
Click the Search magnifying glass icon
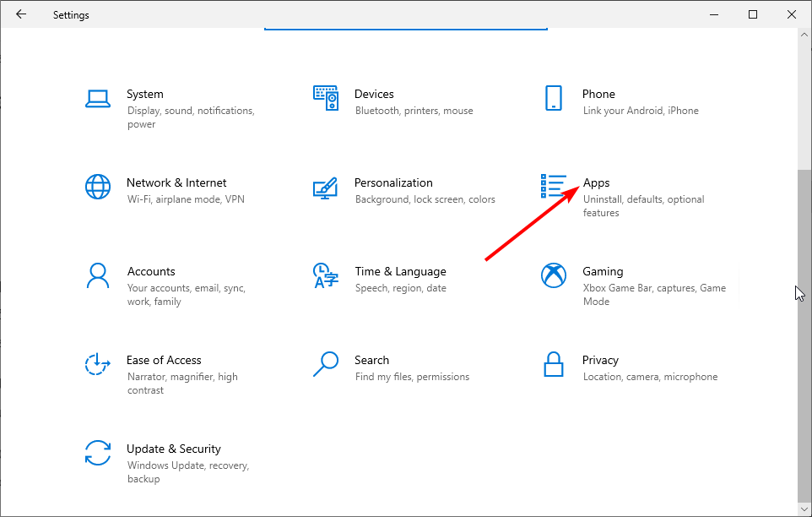[326, 364]
